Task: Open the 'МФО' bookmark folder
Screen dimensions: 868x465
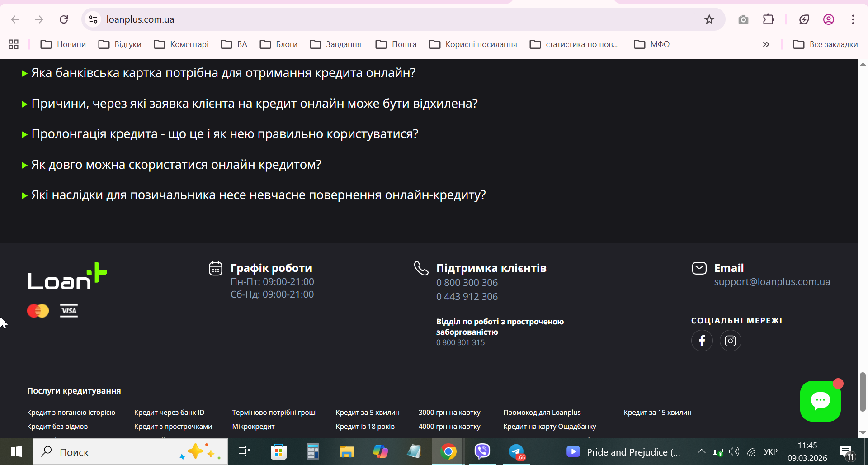Action: click(x=652, y=44)
